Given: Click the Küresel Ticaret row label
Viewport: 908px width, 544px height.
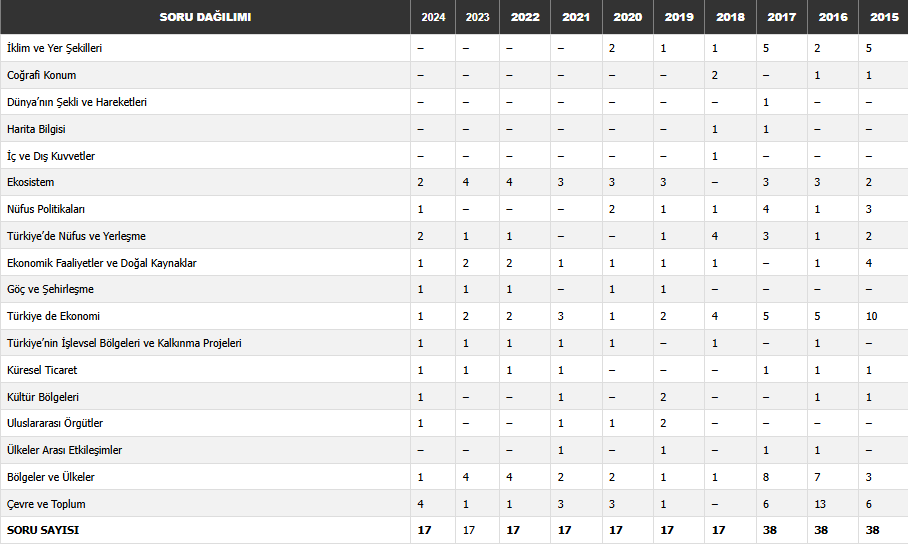Looking at the screenshot, I should coord(42,370).
